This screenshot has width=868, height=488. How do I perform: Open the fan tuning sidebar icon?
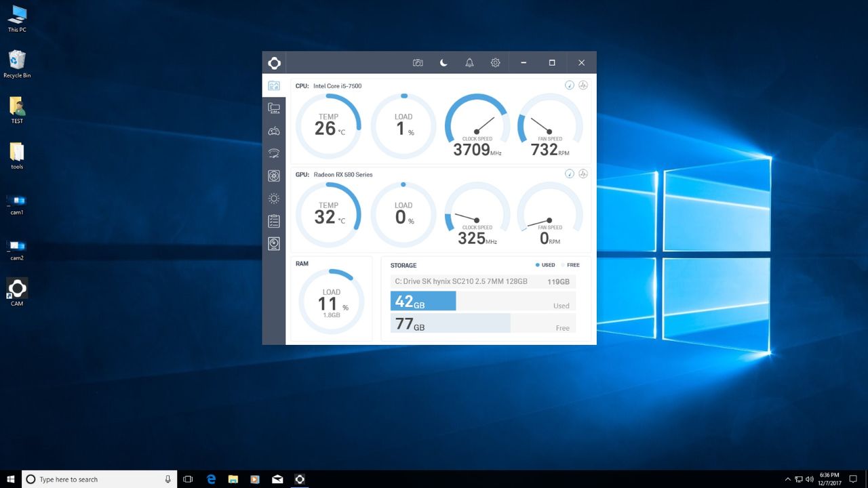tap(274, 176)
